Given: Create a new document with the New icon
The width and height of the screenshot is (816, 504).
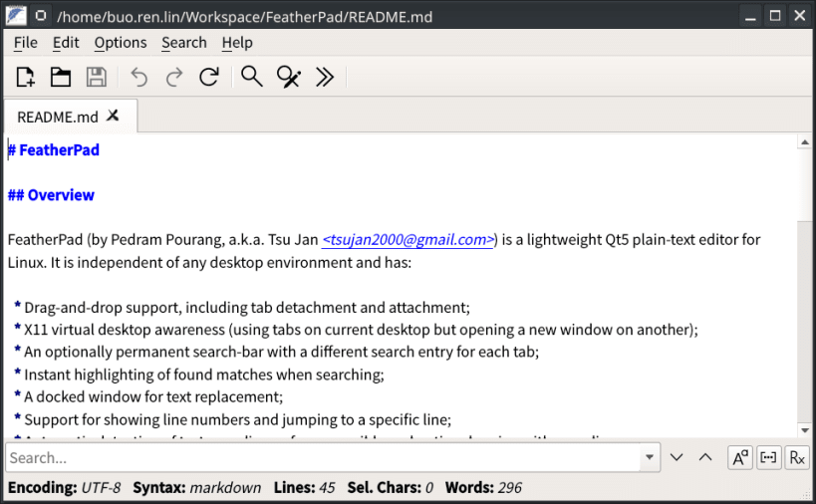Looking at the screenshot, I should click(25, 77).
